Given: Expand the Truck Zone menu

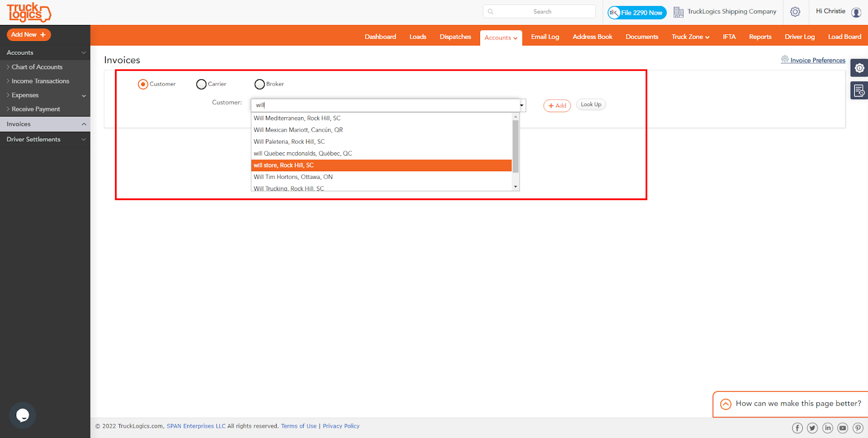Looking at the screenshot, I should click(690, 37).
